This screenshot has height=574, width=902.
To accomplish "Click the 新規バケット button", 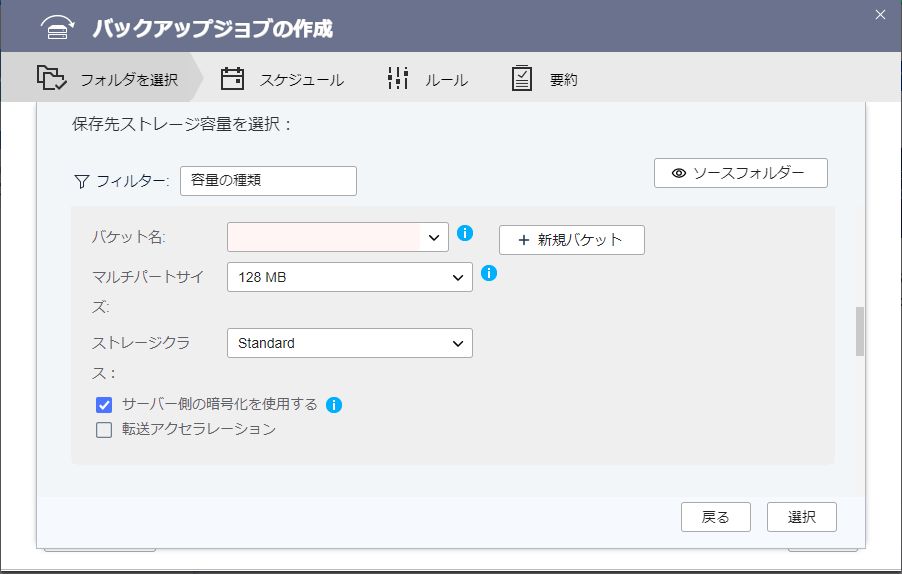I will (x=572, y=240).
